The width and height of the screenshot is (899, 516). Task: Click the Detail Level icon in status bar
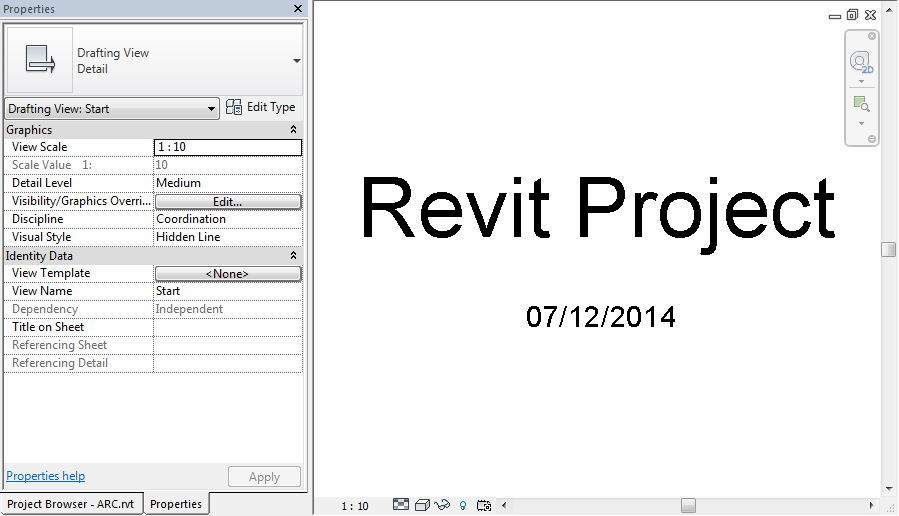pos(401,506)
